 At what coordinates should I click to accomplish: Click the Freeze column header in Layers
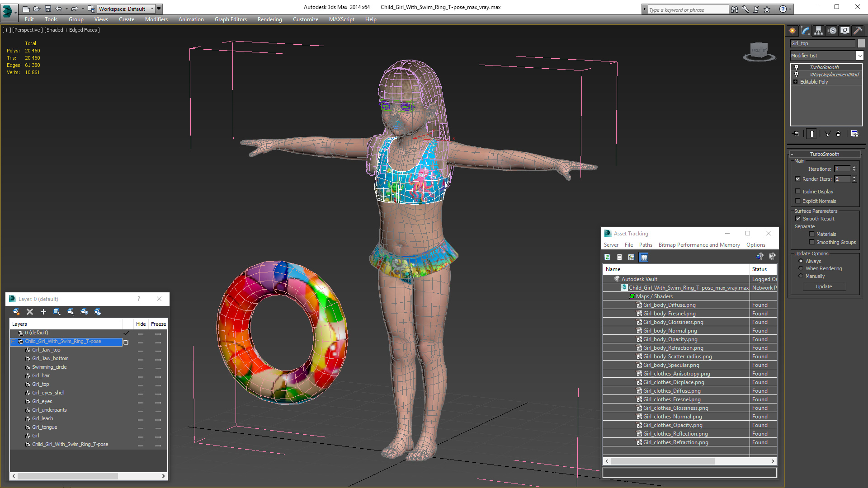(x=159, y=324)
